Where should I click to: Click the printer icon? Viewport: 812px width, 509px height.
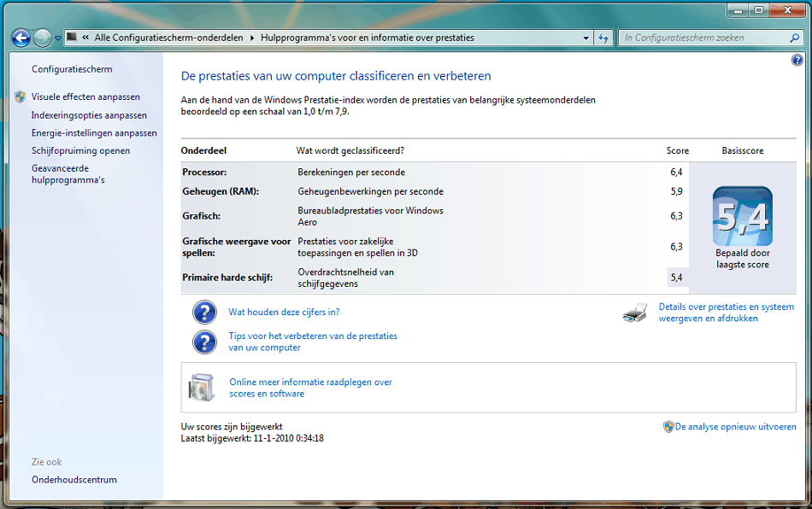pos(635,313)
